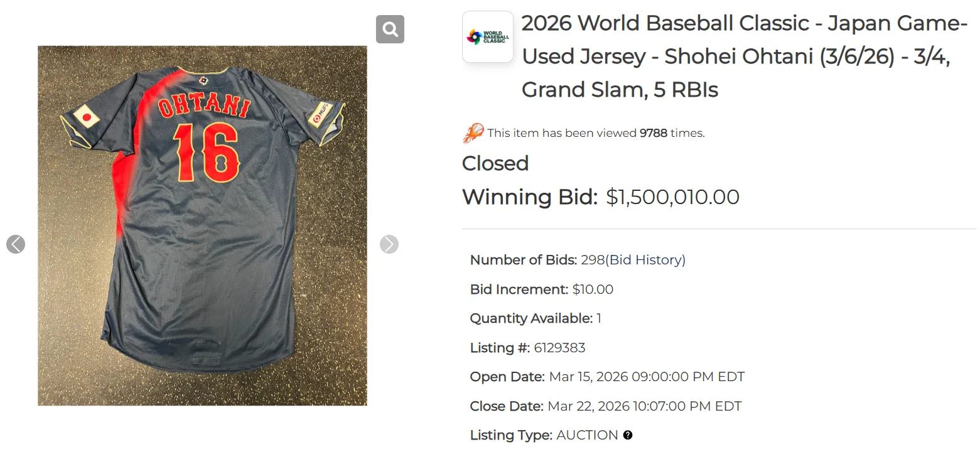Click the flaming baseball views icon

474,132
